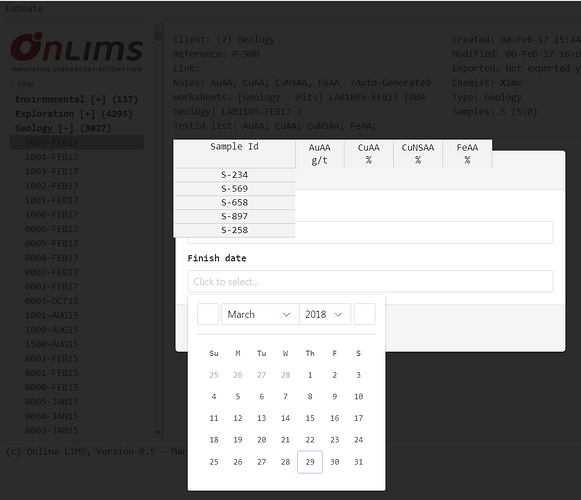Open worksheet 0003-OCT15

52,301
